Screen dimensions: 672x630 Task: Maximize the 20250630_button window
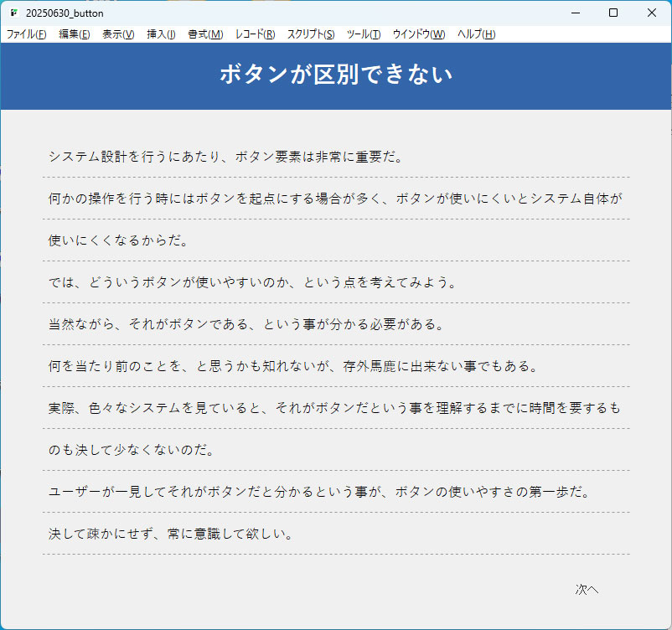(x=613, y=13)
